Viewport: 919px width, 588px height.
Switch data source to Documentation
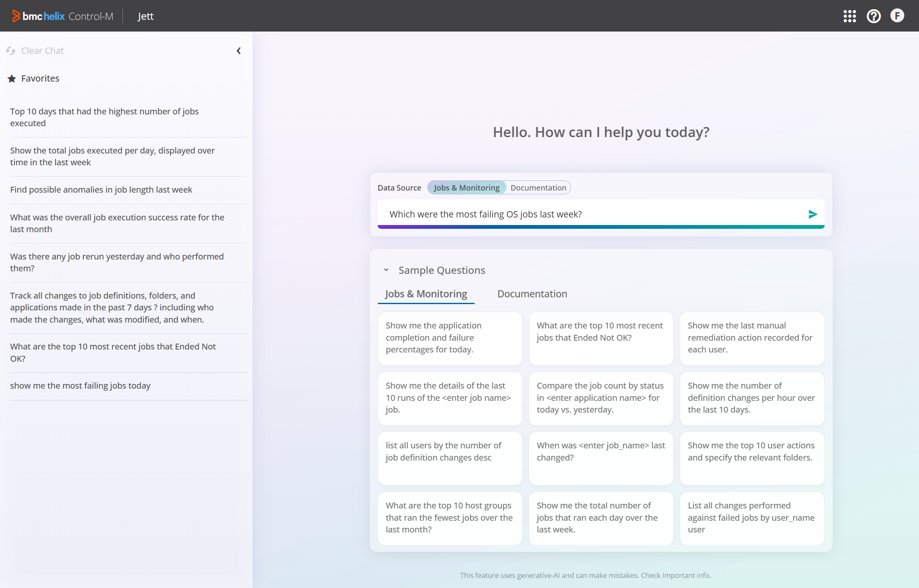538,188
